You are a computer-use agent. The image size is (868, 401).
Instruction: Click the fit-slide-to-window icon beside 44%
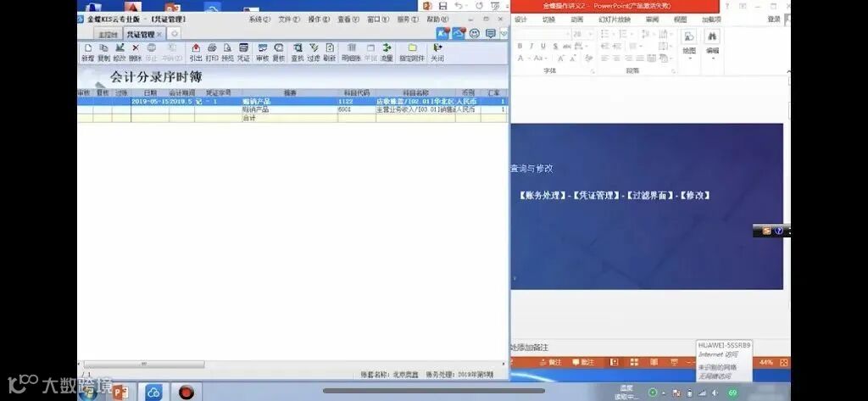[x=784, y=362]
